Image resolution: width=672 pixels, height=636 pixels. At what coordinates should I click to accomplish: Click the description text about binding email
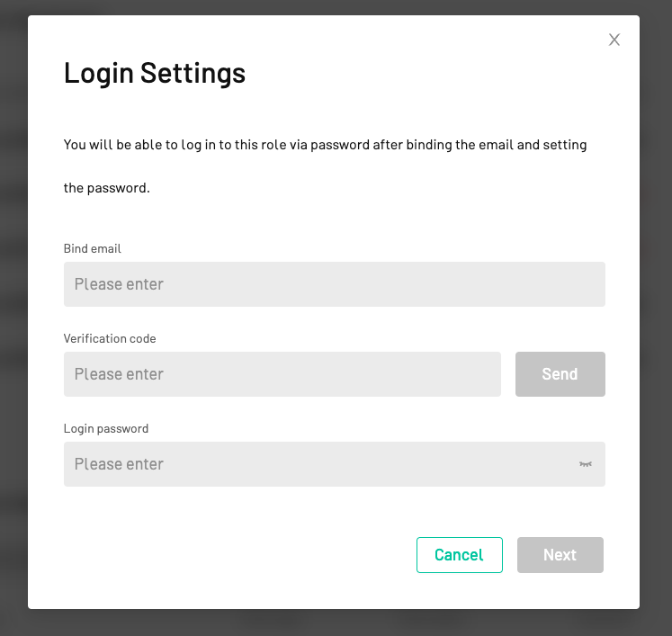coord(326,166)
